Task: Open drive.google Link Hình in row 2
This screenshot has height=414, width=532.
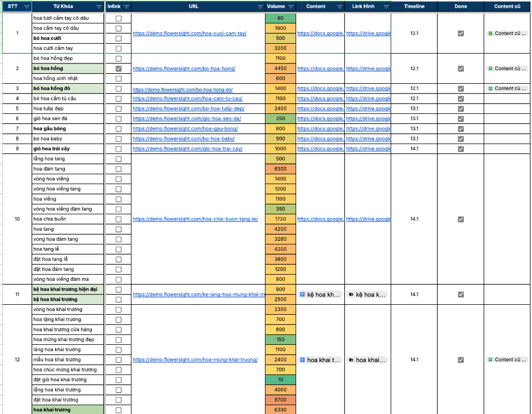Action: click(368, 69)
